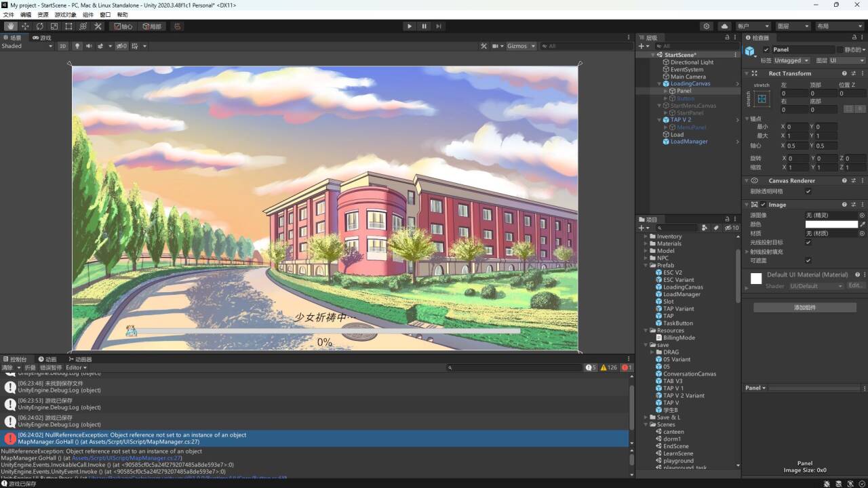
Task: Click the white Image color swatch
Action: click(831, 224)
